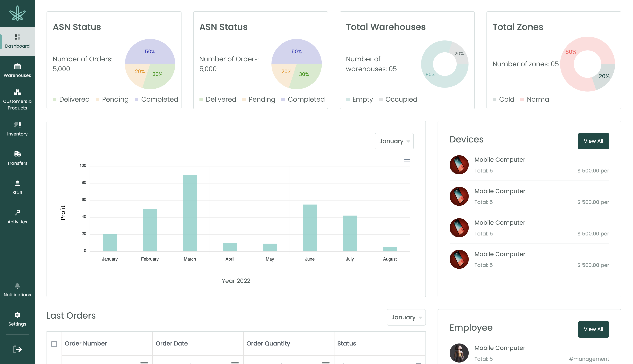Toggle Pending legend in first ASN Status
The image size is (633, 364).
click(112, 99)
